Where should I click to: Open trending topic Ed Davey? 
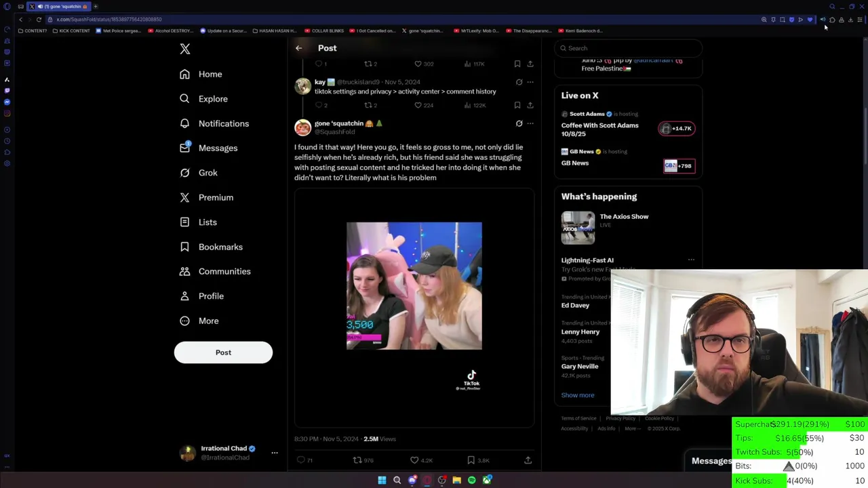pos(575,305)
